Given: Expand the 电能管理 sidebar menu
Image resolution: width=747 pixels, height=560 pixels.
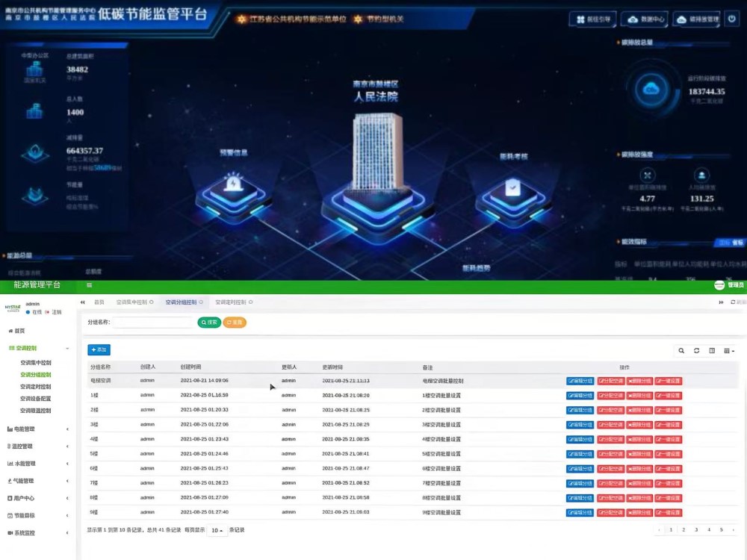Looking at the screenshot, I should coord(37,429).
